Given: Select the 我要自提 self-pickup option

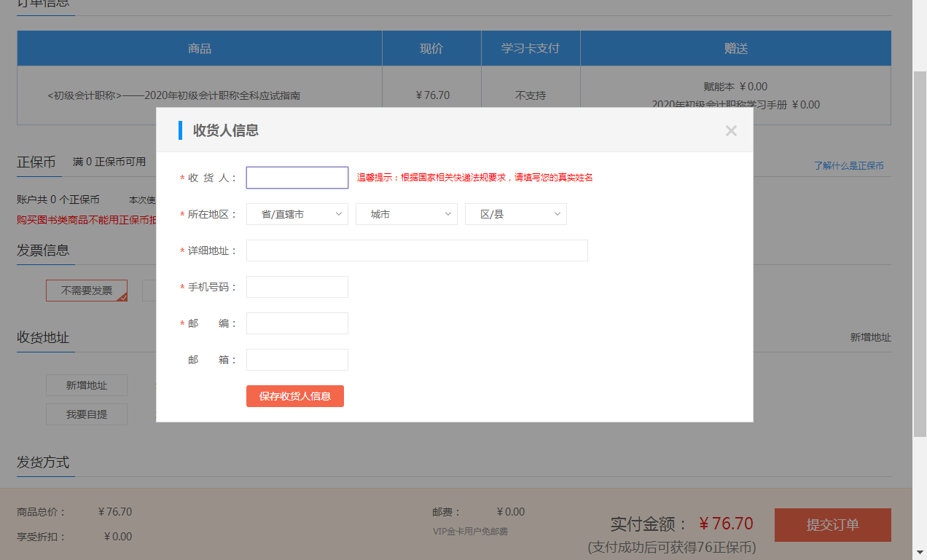Looking at the screenshot, I should (x=86, y=414).
